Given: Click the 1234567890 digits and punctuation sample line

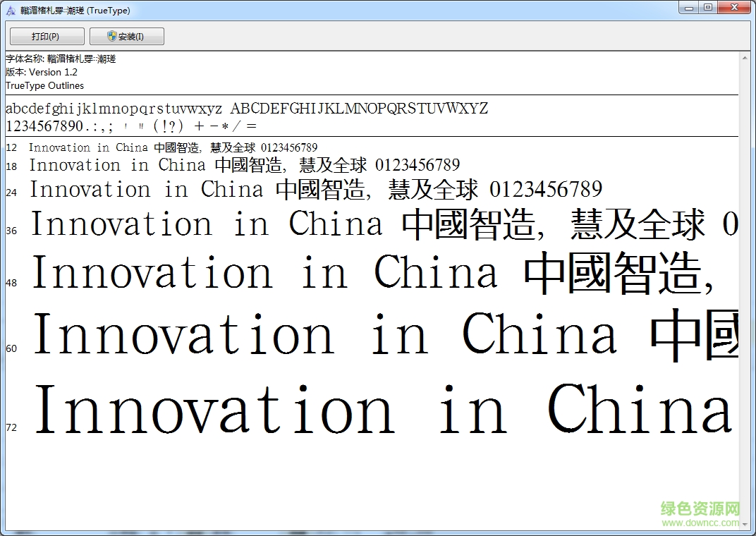Looking at the screenshot, I should coord(131,126).
